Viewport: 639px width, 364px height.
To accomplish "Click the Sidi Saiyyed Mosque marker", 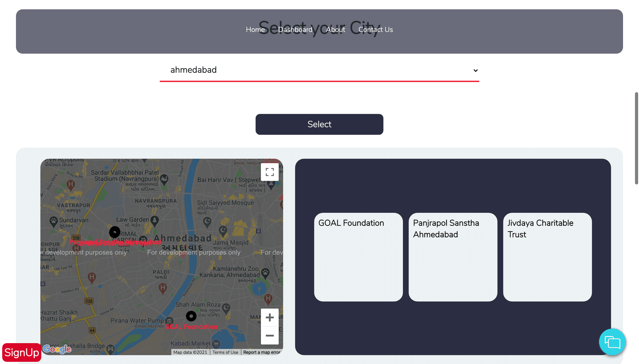I will tap(207, 221).
